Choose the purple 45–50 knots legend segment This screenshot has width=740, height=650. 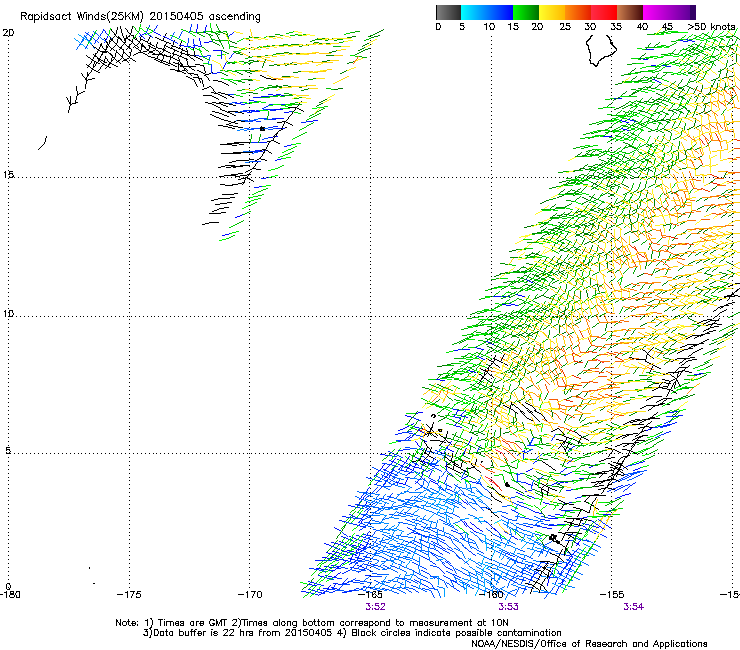click(682, 12)
